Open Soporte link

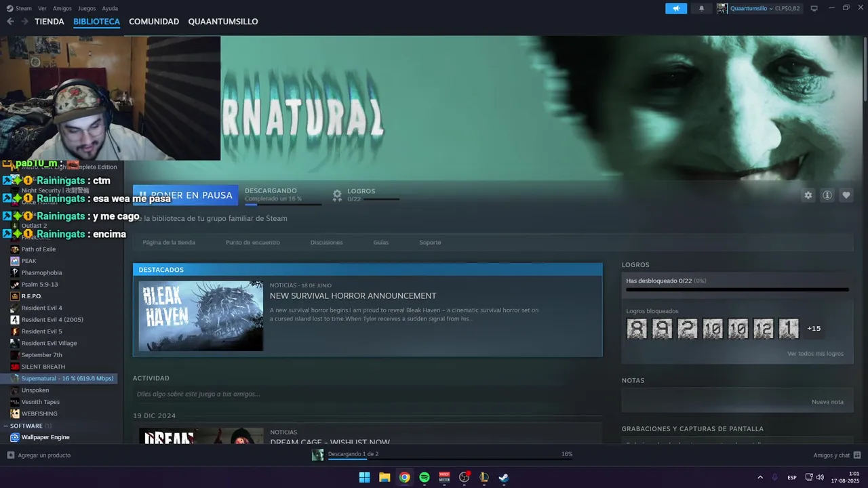point(430,242)
